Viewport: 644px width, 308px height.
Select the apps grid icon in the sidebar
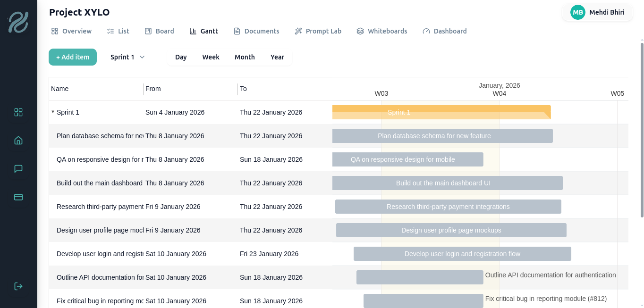click(x=18, y=112)
